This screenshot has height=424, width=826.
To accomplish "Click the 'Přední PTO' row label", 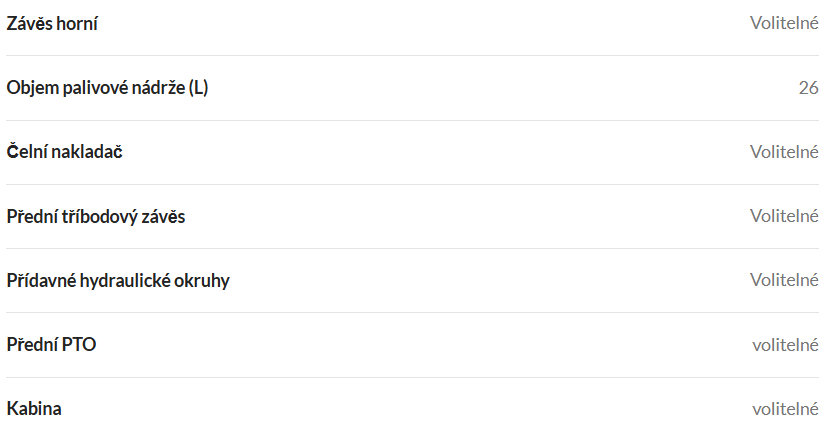I will pos(51,345).
